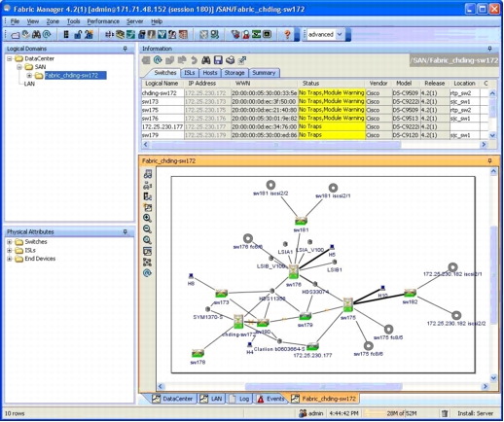Click the LAN node in Logical Domains tree
This screenshot has height=422, width=504.
[x=29, y=84]
